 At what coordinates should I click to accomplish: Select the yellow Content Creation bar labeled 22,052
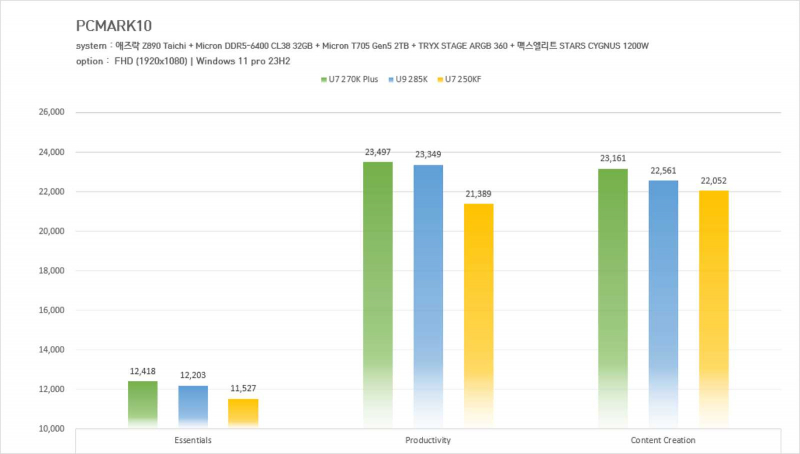pyautogui.click(x=713, y=305)
